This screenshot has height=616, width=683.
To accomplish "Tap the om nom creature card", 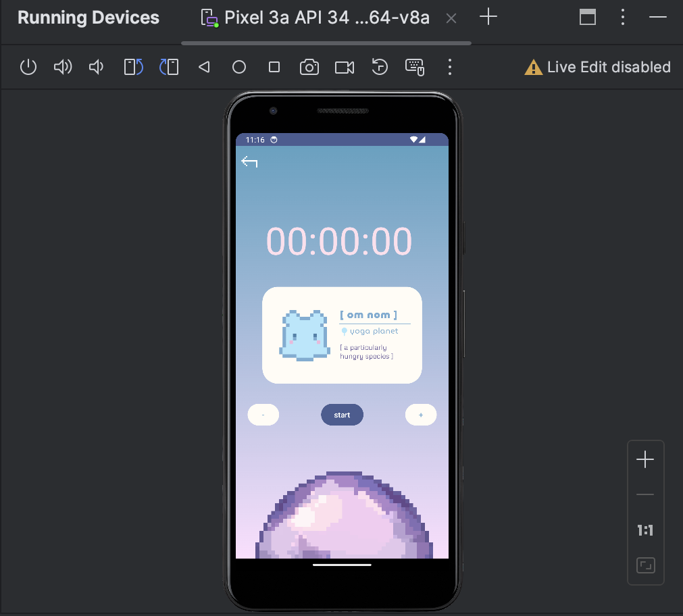I will click(x=342, y=335).
